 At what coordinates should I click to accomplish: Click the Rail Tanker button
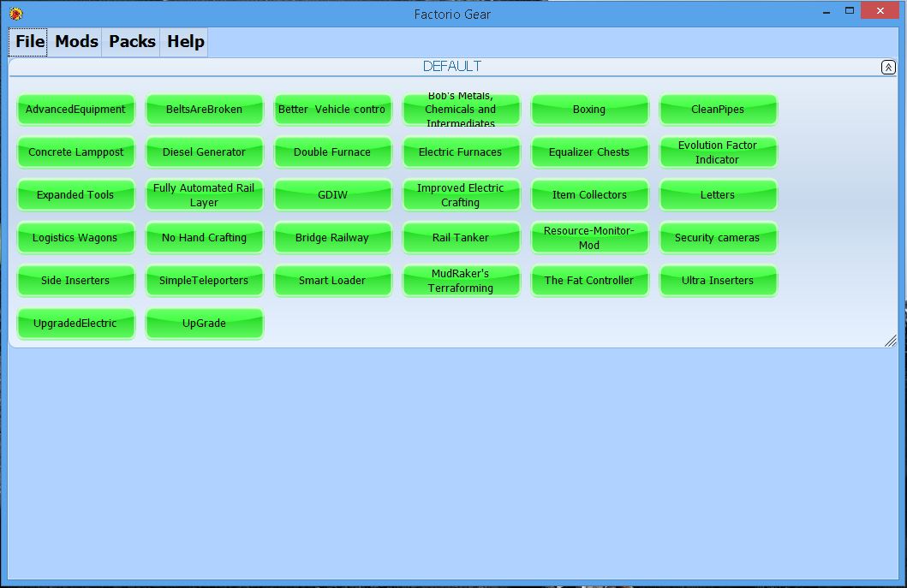click(461, 238)
